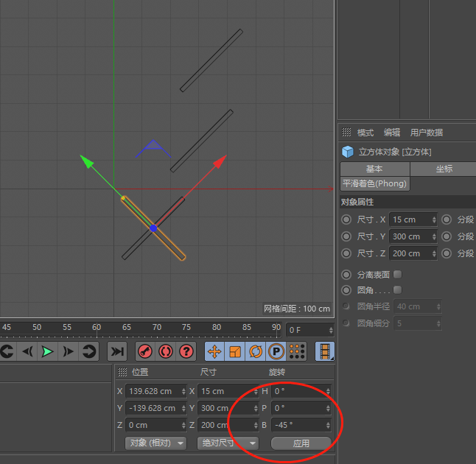Open the 模式 menu
This screenshot has height=464, width=476.
click(x=365, y=133)
